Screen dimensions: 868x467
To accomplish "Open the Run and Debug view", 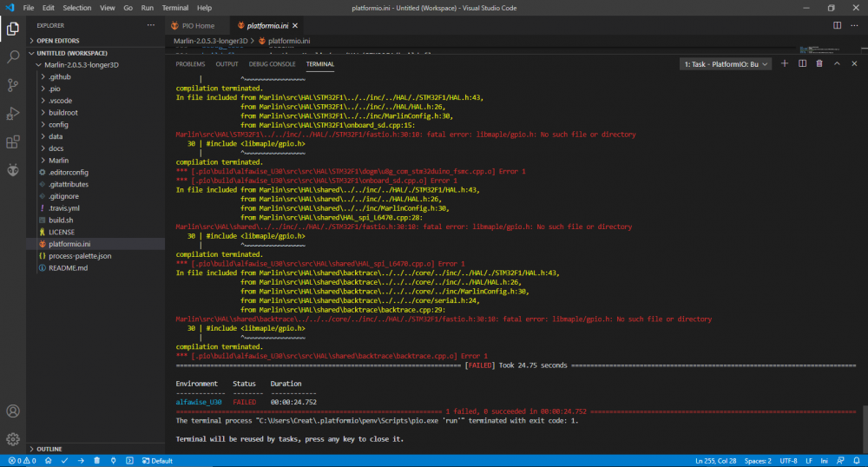I will 13,114.
